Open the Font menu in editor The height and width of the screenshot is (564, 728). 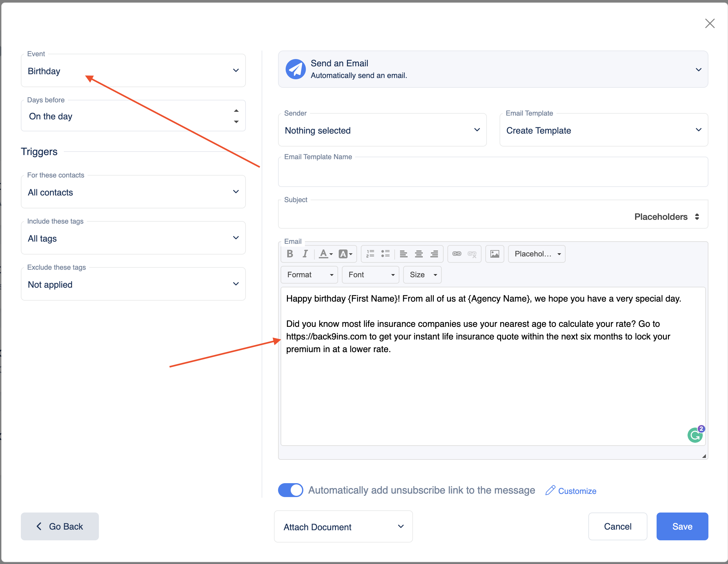(x=370, y=274)
